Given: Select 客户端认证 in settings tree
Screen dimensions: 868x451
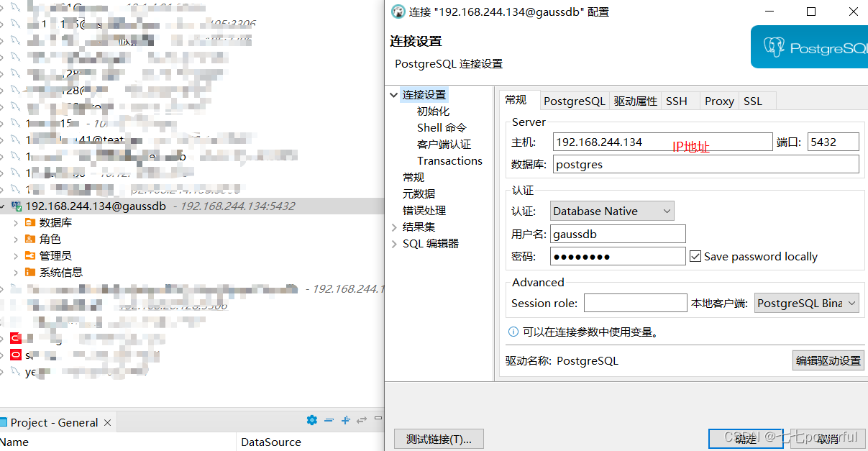Looking at the screenshot, I should [444, 145].
